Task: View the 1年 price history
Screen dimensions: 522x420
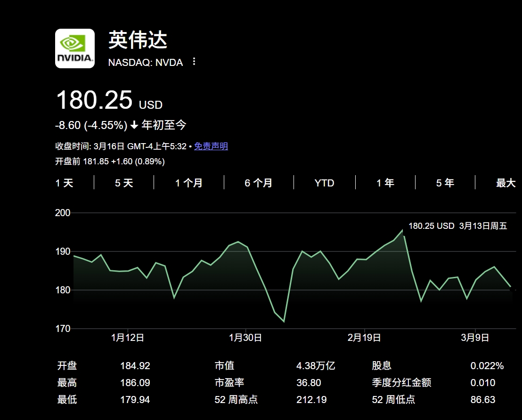Action: click(385, 183)
